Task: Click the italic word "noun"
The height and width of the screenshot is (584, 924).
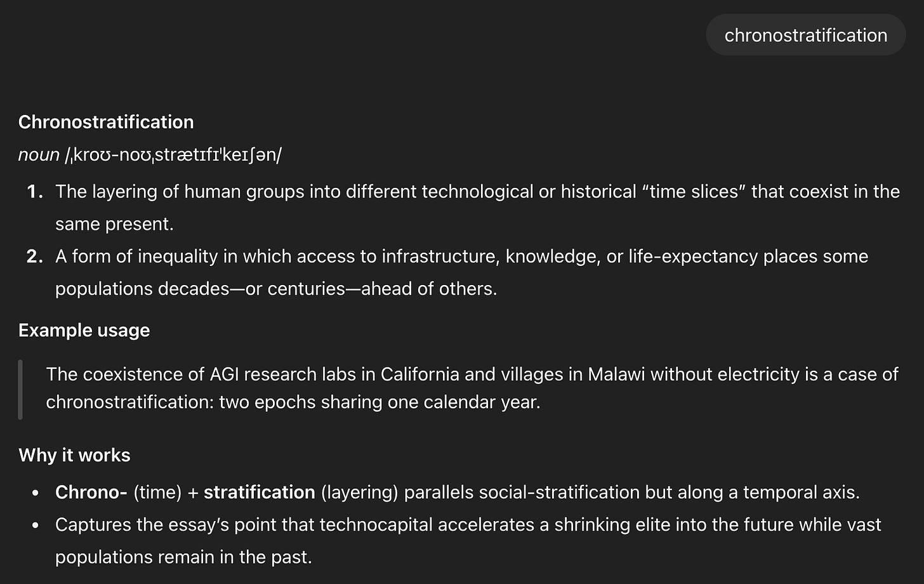Action: (39, 155)
